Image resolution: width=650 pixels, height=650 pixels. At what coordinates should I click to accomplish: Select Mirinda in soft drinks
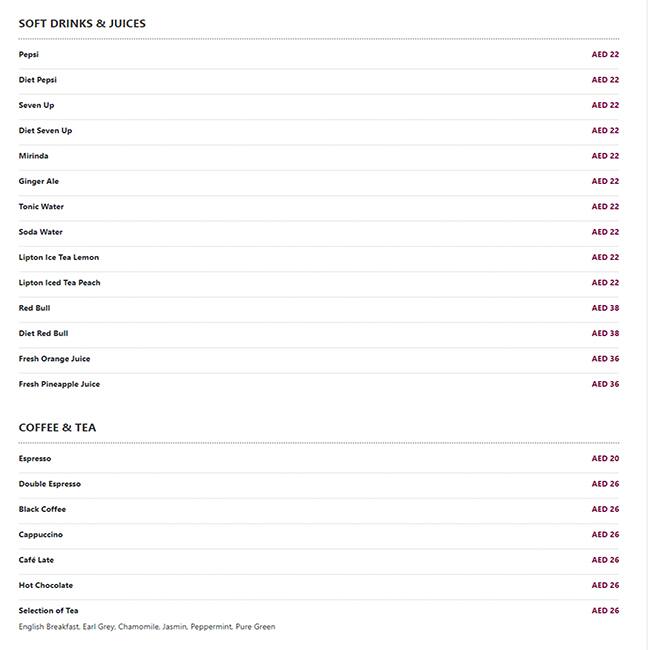pyautogui.click(x=34, y=156)
